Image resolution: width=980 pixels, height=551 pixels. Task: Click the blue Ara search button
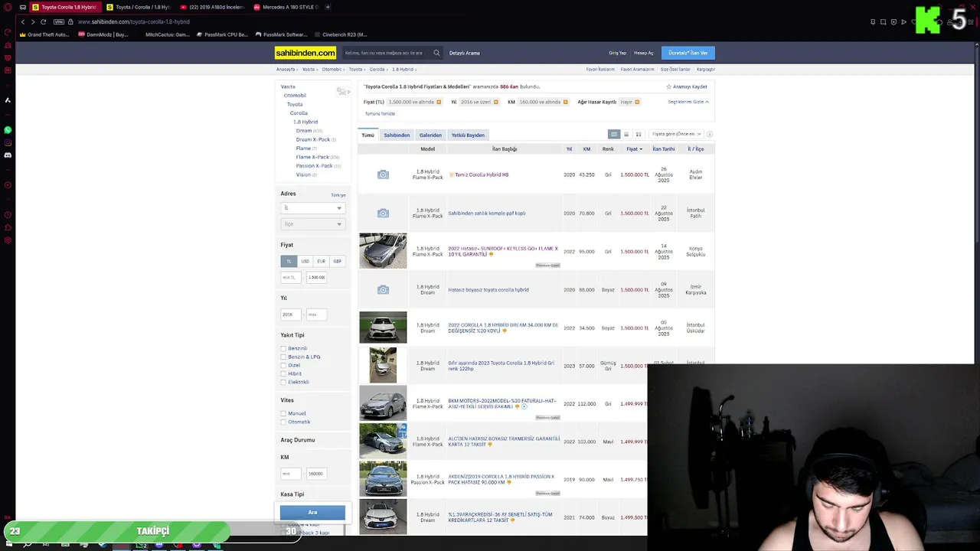tap(312, 512)
